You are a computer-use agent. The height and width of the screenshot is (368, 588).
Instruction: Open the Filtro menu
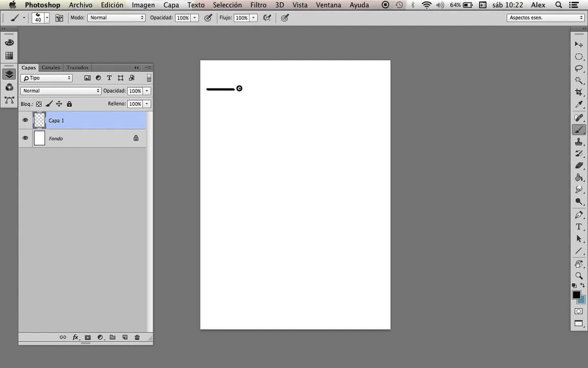coord(258,5)
